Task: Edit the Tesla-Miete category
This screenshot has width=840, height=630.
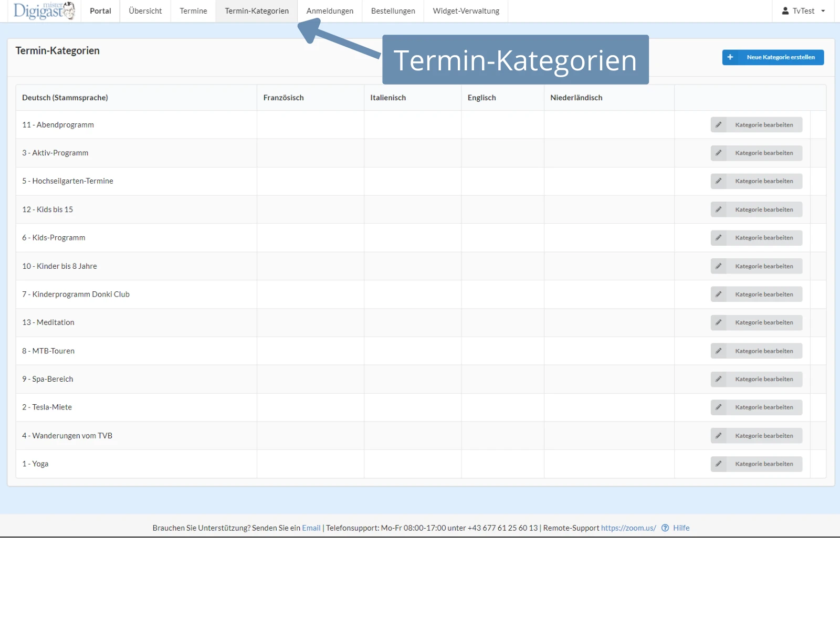Action: (756, 407)
